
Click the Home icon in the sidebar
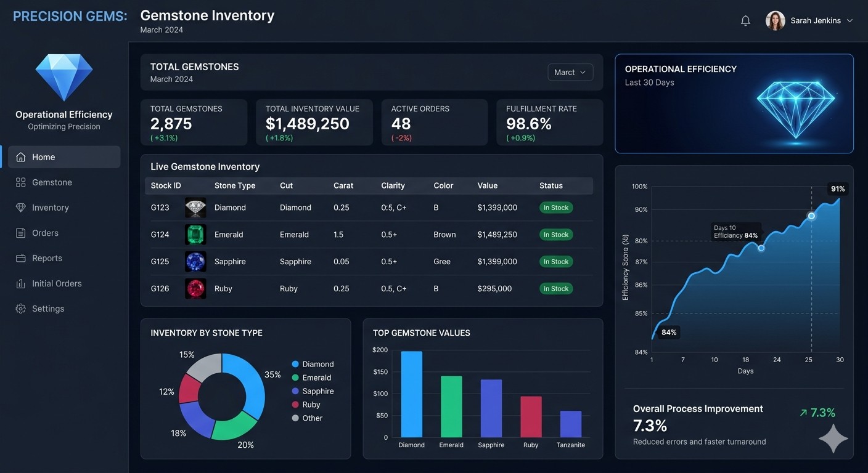pos(19,157)
